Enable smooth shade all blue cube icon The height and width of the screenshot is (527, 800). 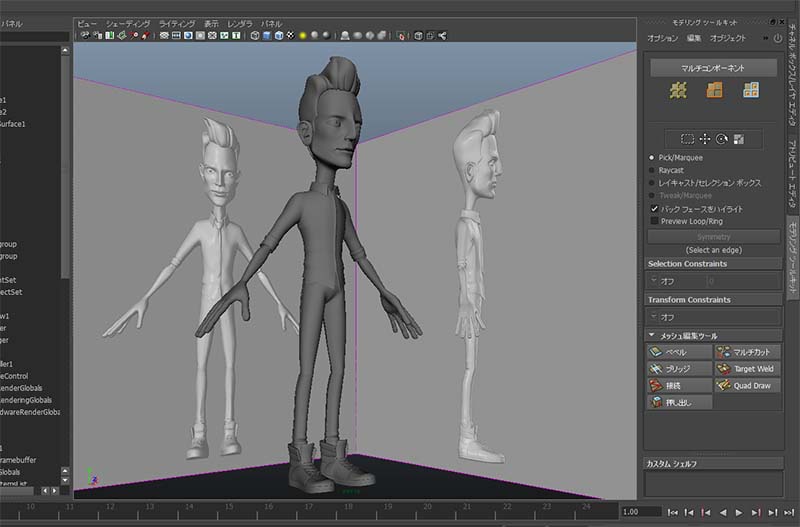[x=267, y=36]
